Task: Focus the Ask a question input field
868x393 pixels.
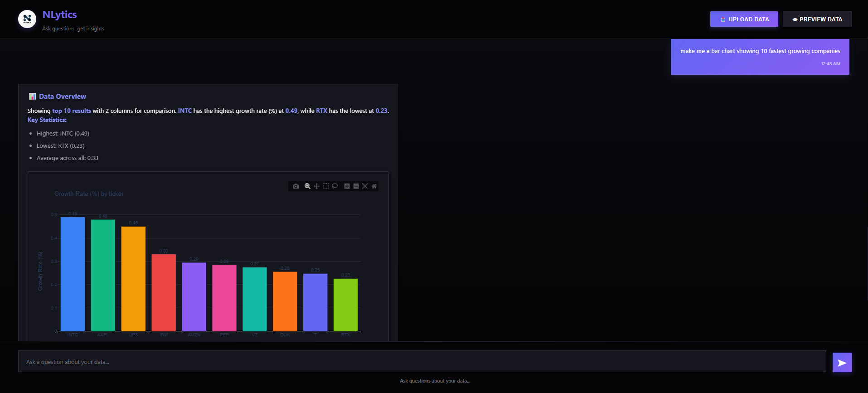Action: click(422, 361)
